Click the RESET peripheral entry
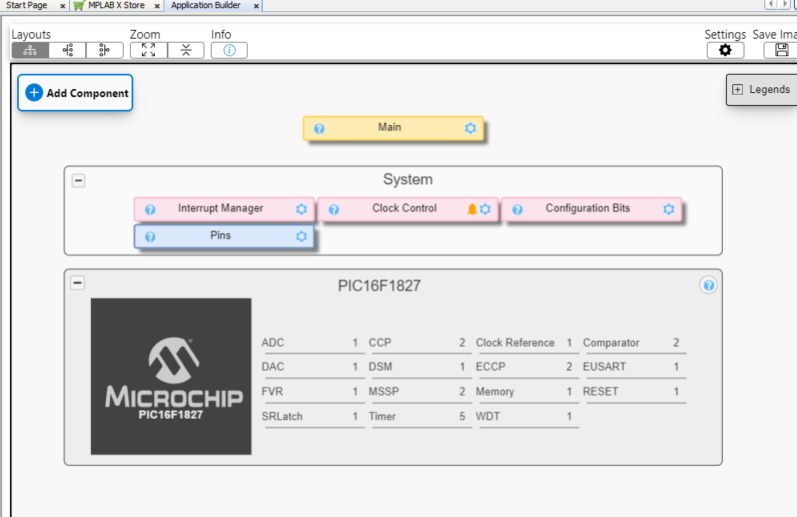Viewport: 797px width, 517px height. tap(632, 392)
